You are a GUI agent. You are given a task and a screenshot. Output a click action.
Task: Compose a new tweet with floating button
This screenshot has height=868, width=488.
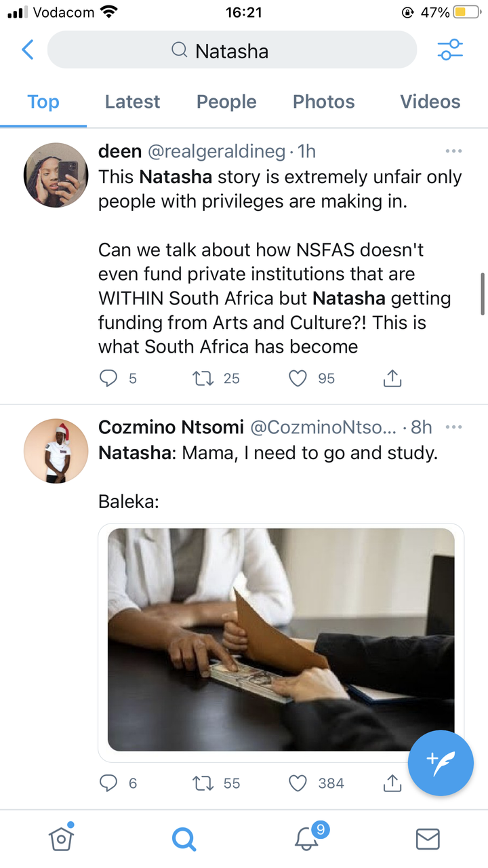(x=441, y=763)
